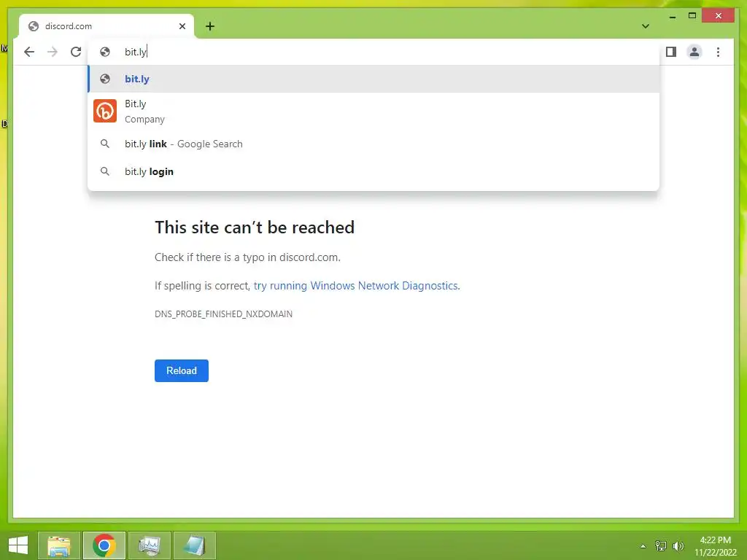Toggle the side panel icon
747x560 pixels.
coord(671,52)
